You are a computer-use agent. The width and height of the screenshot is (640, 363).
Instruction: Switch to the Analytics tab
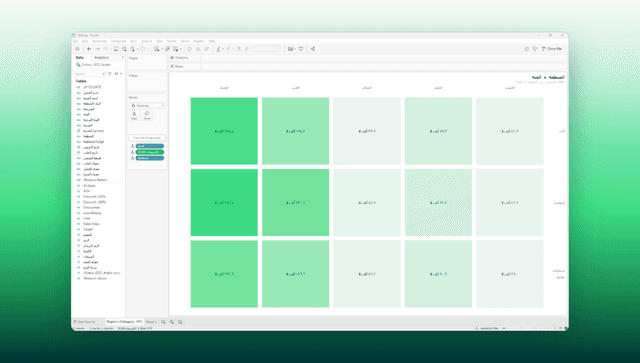pos(101,58)
